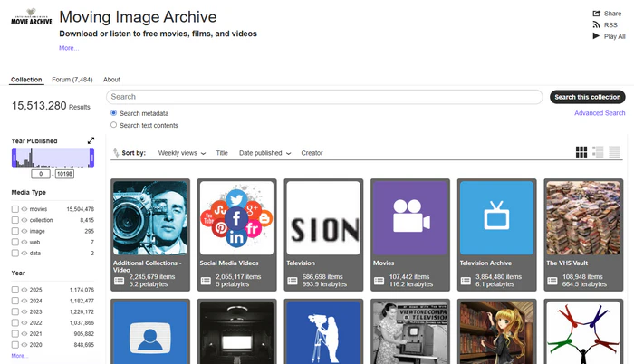
Task: Click list icon on Television card
Action: [x=293, y=281]
